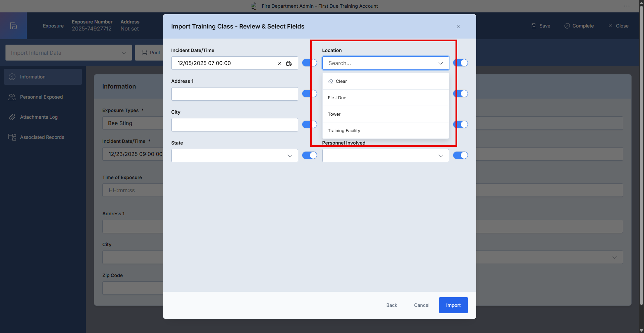Expand the State dropdown in dialog
This screenshot has width=644, height=333.
click(289, 156)
